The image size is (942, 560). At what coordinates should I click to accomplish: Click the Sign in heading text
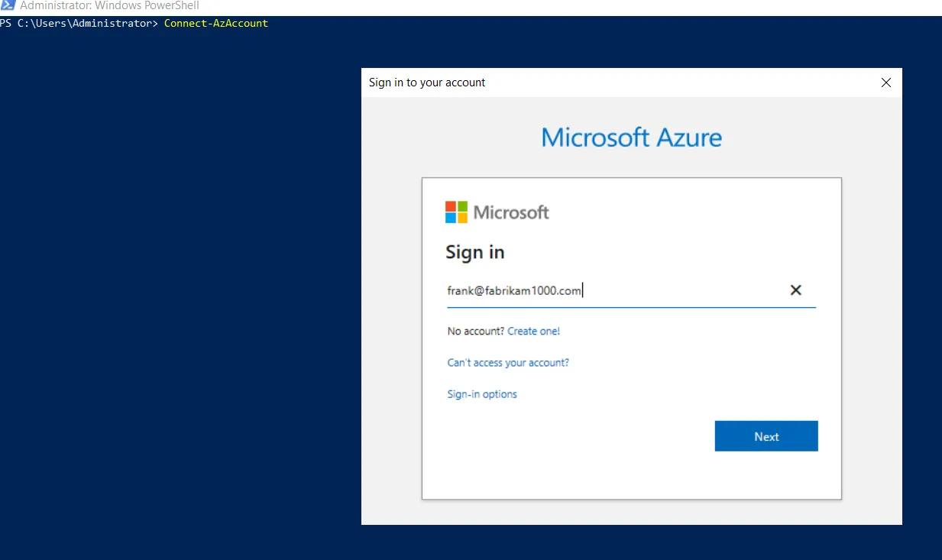pos(474,252)
